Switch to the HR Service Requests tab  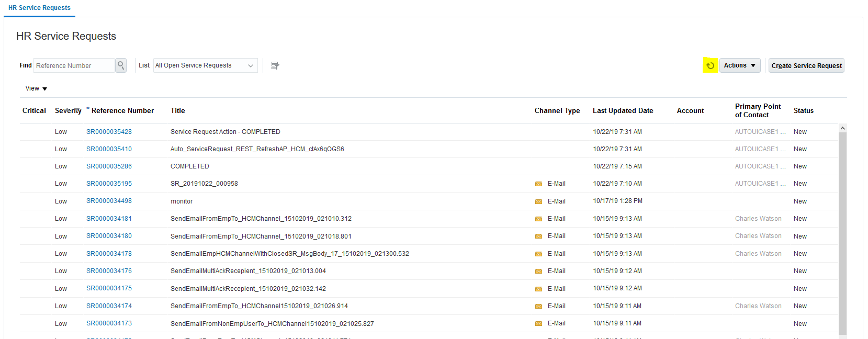(x=39, y=8)
